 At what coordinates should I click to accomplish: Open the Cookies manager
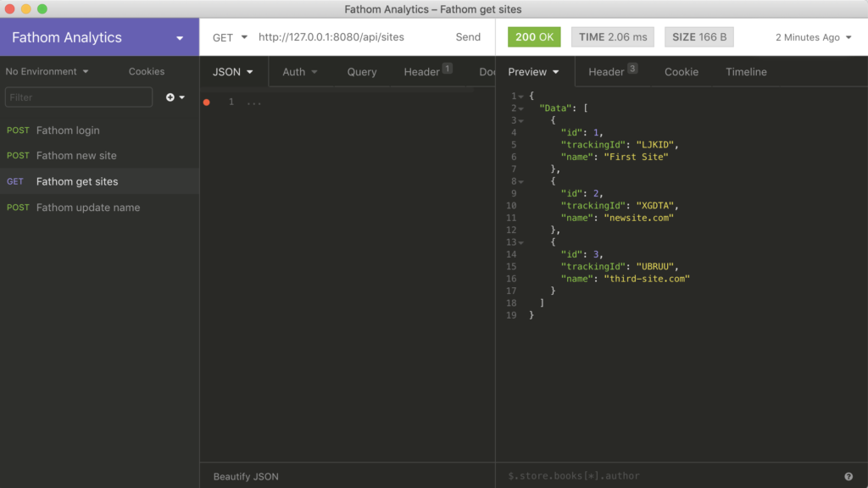(x=147, y=72)
